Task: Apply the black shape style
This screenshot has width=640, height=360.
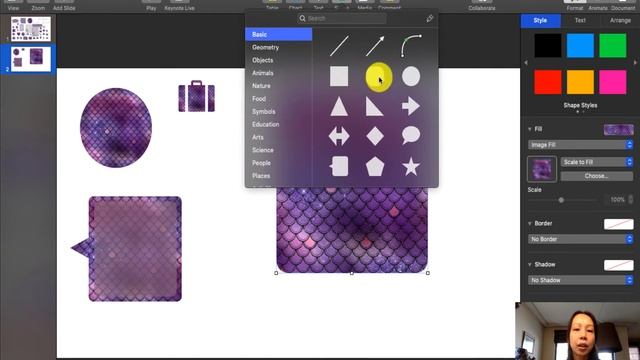Action: tap(548, 45)
